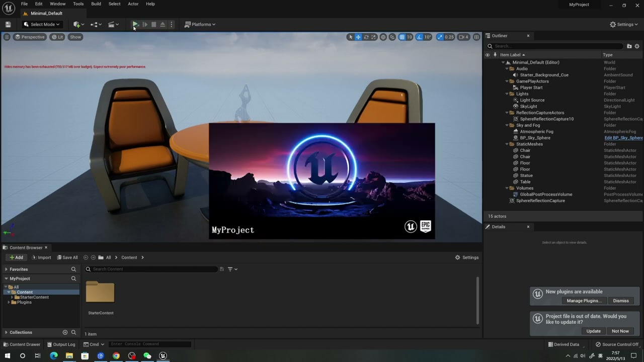
Task: Select the StarterContent folder thumbnail
Action: click(100, 293)
